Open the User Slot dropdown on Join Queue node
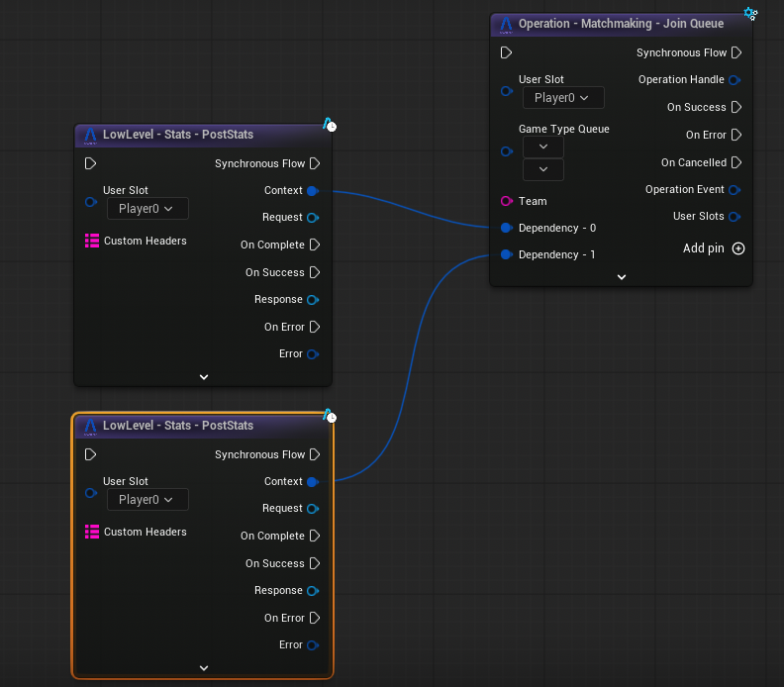The width and height of the screenshot is (784, 687). coord(562,98)
